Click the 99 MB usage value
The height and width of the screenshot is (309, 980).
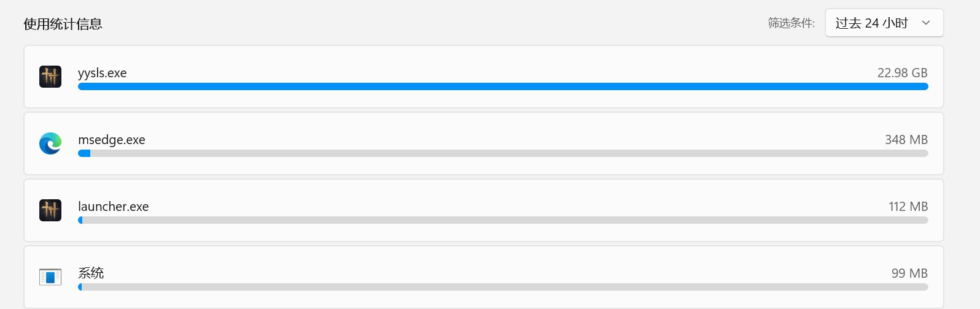pos(909,273)
